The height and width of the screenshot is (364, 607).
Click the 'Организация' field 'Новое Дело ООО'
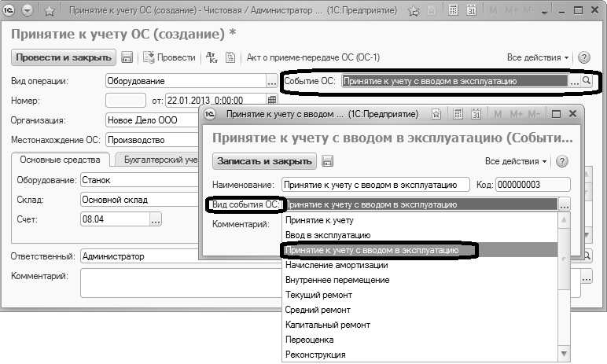152,120
